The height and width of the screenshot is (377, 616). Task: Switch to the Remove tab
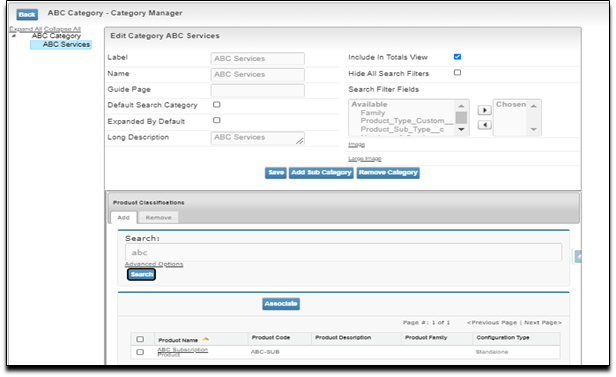coord(158,218)
